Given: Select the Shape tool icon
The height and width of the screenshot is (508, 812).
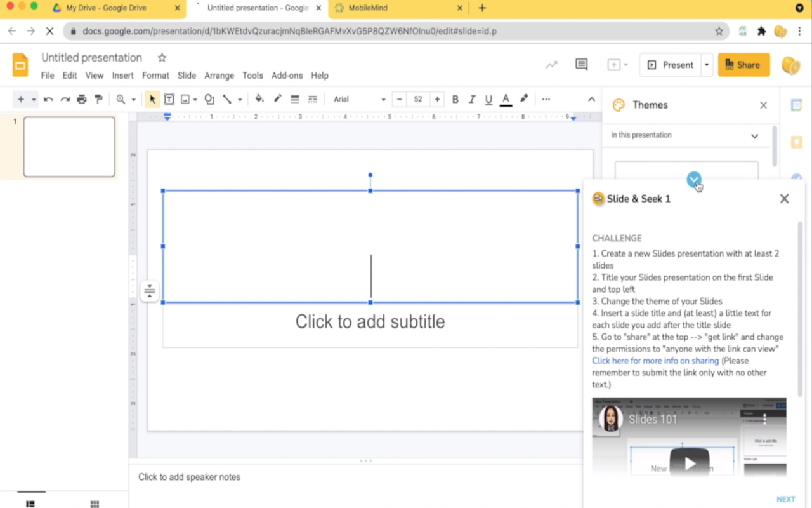Looking at the screenshot, I should coord(209,99).
